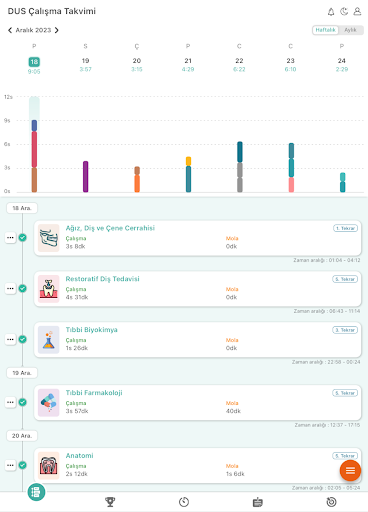Toggle completion check for Anatomi session

[22, 465]
